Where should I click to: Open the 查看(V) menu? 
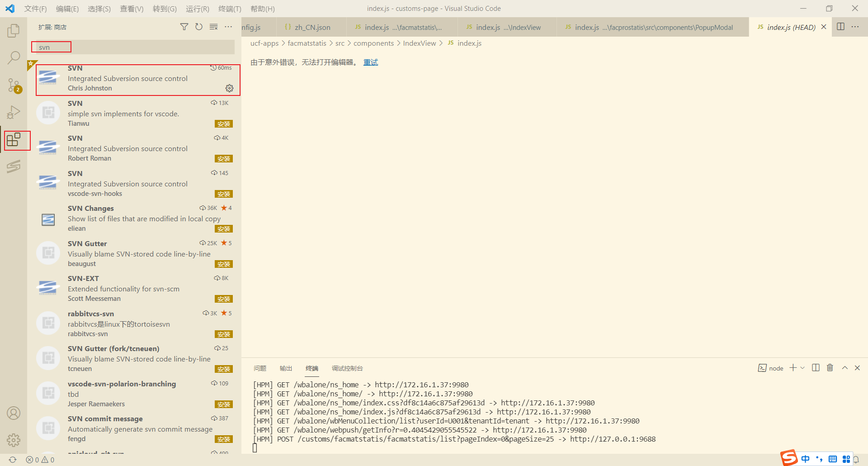click(x=132, y=9)
